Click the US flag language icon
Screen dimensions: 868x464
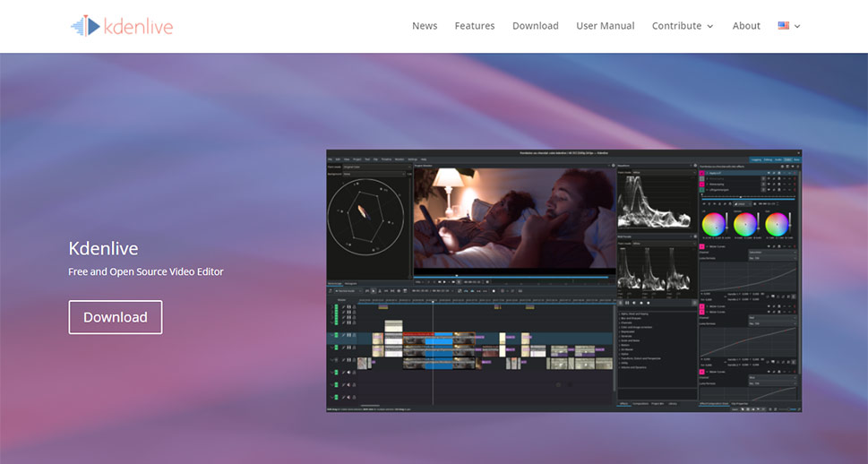(x=783, y=25)
